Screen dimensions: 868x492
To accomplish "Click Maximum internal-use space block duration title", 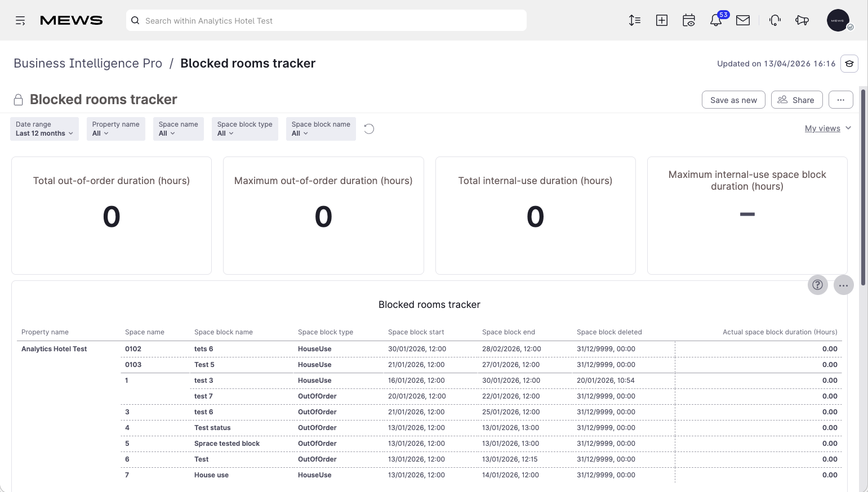I will (x=747, y=181).
